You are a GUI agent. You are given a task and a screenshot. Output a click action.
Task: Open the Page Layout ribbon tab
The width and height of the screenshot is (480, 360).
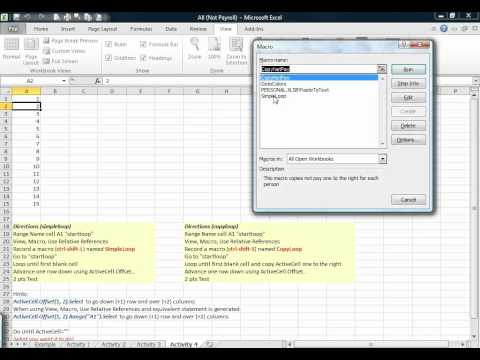(102, 29)
